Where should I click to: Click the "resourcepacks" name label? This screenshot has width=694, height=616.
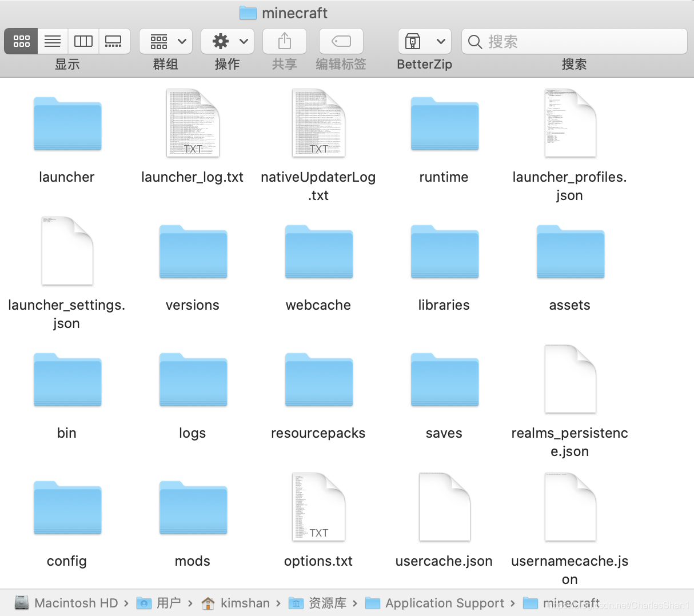[318, 433]
